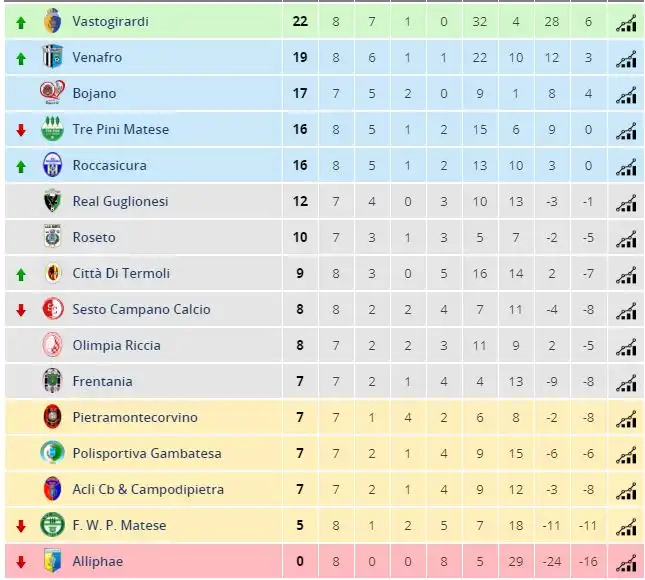Click the Pietramontecorvino chart icon
This screenshot has height=580, width=645.
click(x=626, y=419)
